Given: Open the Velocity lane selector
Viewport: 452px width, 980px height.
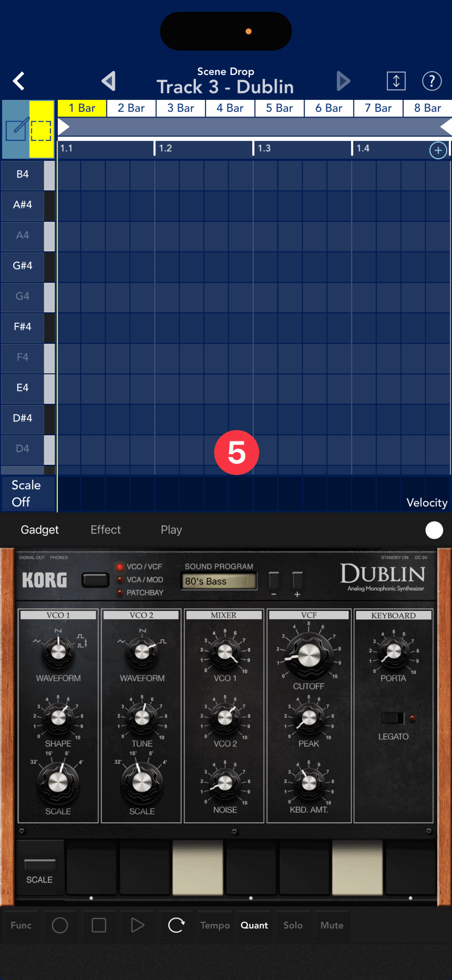Looking at the screenshot, I should click(x=426, y=503).
